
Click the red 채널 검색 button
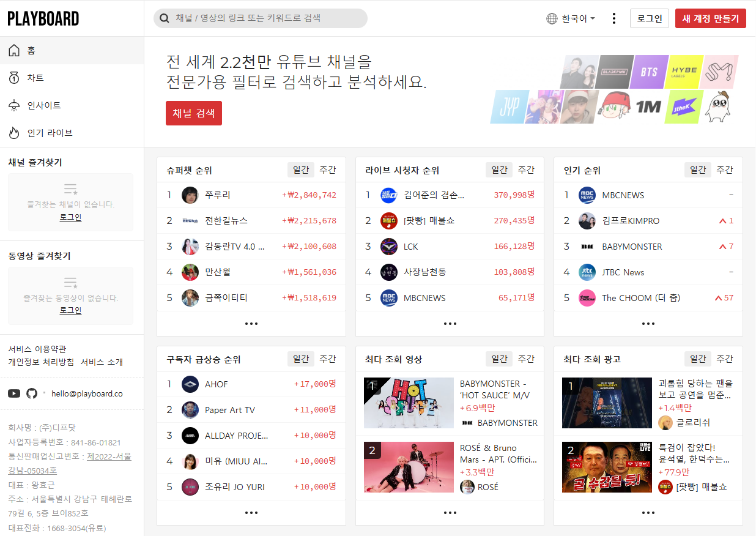pos(194,113)
